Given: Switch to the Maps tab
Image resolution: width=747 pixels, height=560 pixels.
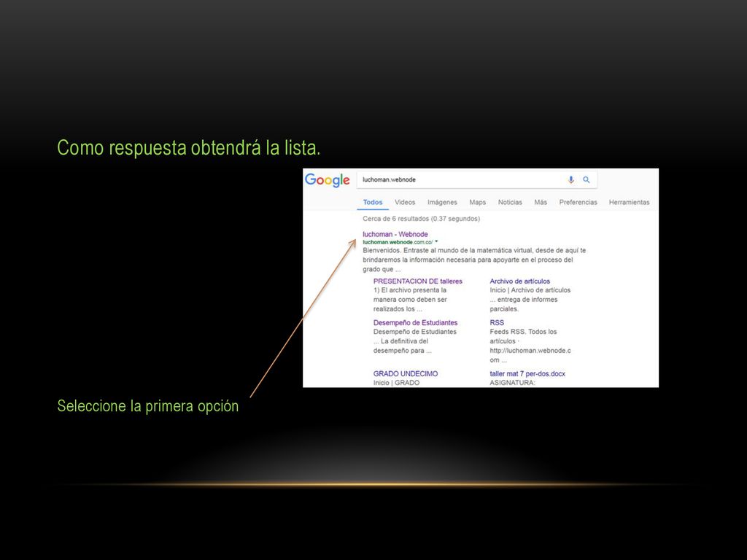Looking at the screenshot, I should pos(477,202).
